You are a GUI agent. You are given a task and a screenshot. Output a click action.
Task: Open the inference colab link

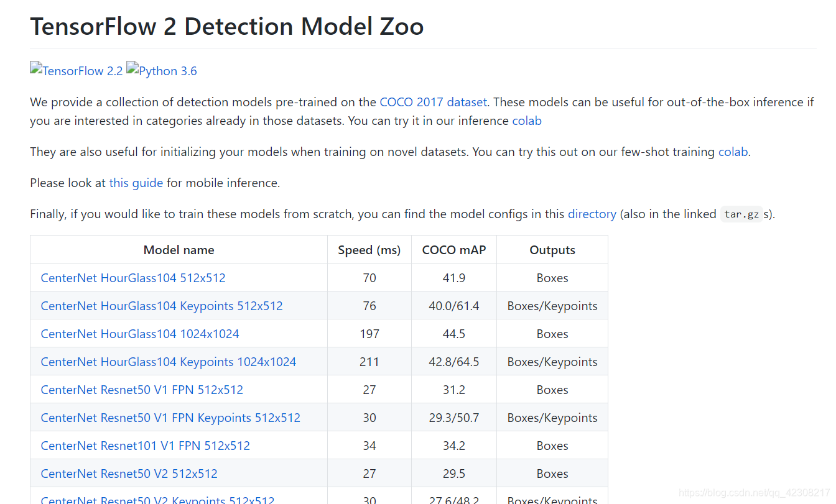pos(527,121)
